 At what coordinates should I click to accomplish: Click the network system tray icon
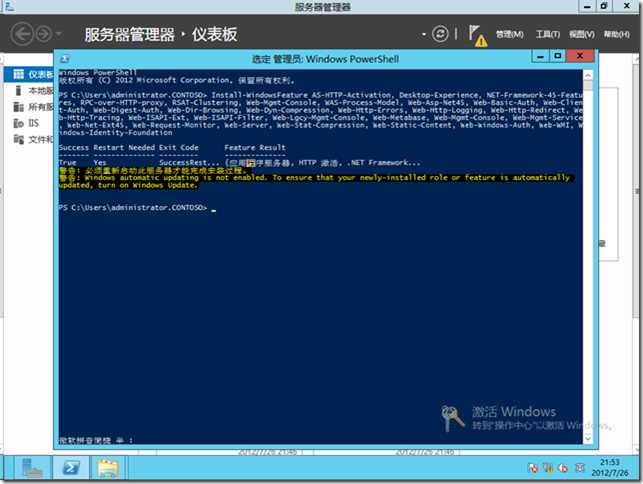548,468
